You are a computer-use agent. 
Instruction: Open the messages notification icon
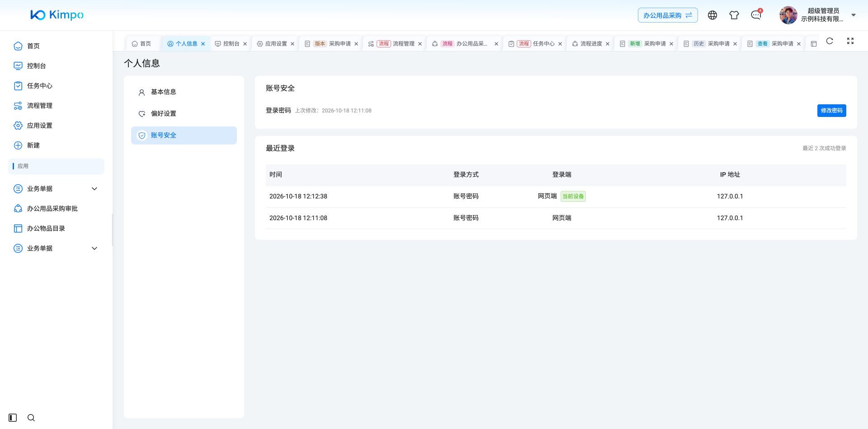756,15
